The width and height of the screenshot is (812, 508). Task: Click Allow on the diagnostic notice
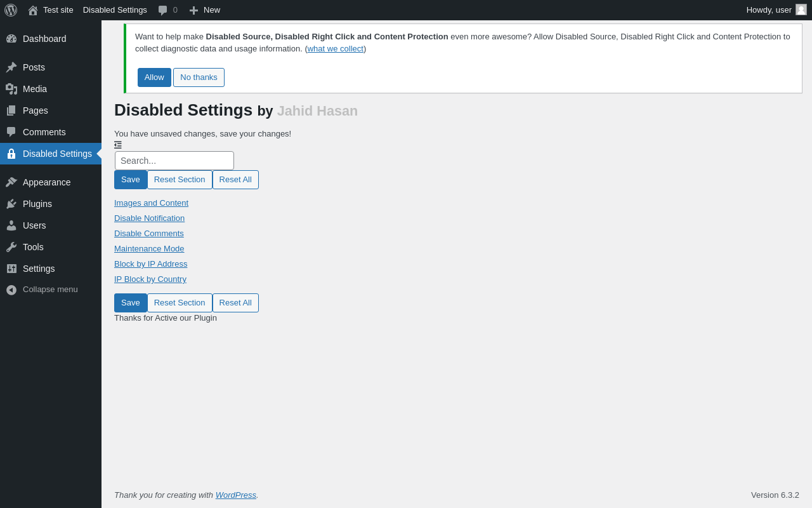(154, 77)
